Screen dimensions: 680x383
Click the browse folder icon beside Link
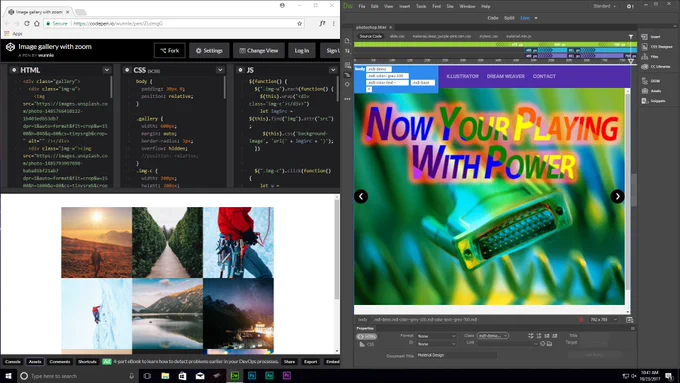(549, 344)
